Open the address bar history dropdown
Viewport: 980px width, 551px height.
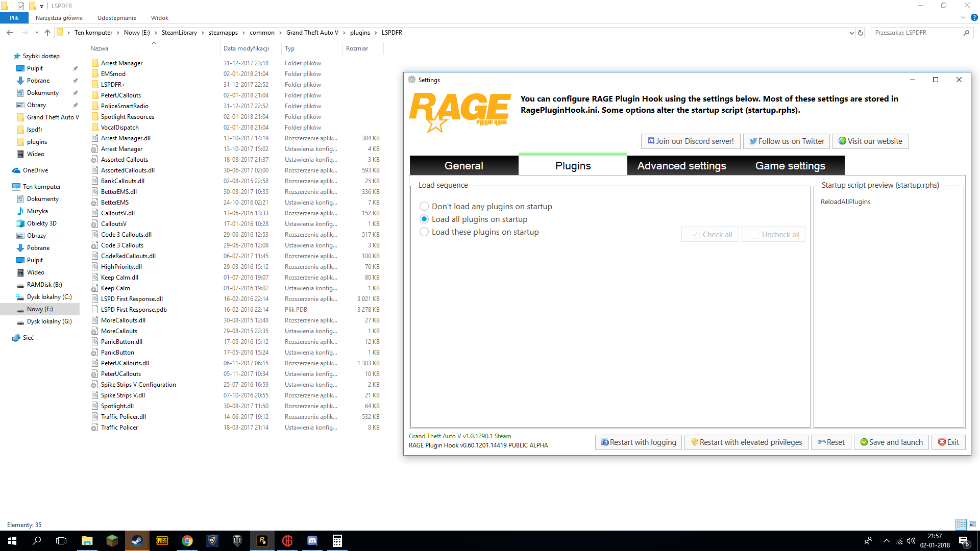[851, 33]
